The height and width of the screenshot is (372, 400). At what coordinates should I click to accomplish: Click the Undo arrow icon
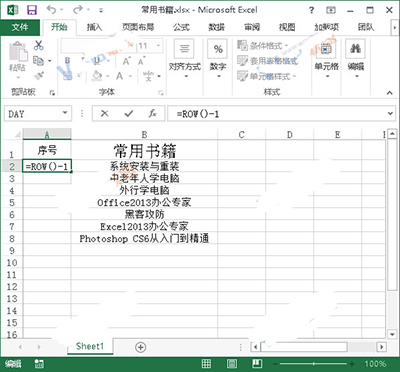coord(51,10)
